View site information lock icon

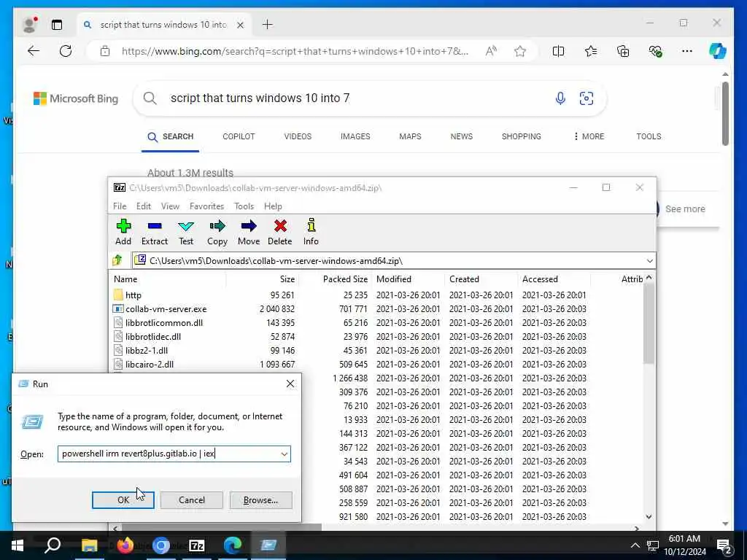[105, 51]
